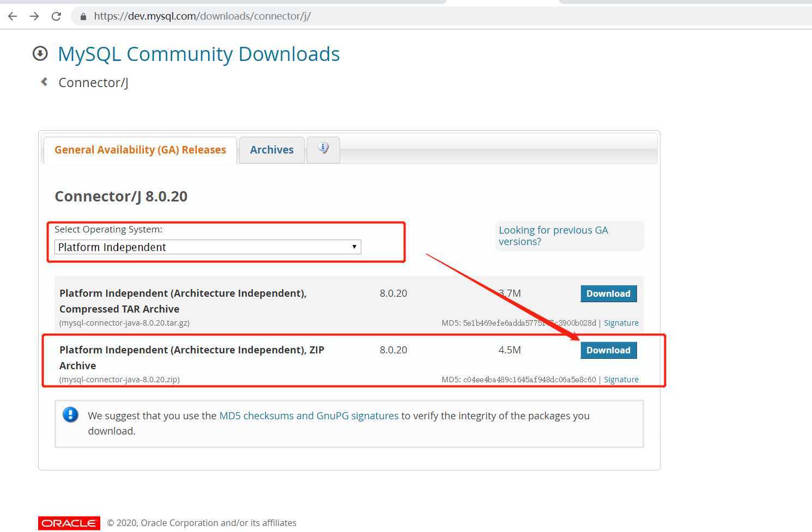Viewport: 812px width, 532px height.
Task: Open Signature link for the zip file
Action: click(x=621, y=380)
